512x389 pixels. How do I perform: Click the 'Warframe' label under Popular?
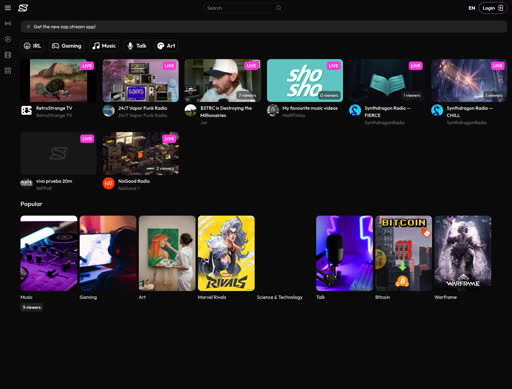pos(445,297)
